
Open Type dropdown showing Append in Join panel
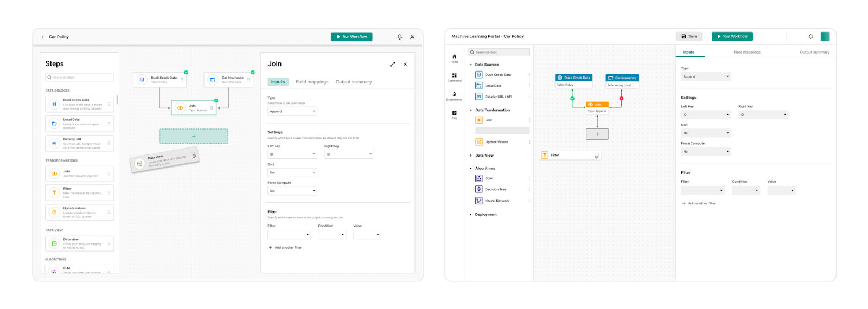292,111
